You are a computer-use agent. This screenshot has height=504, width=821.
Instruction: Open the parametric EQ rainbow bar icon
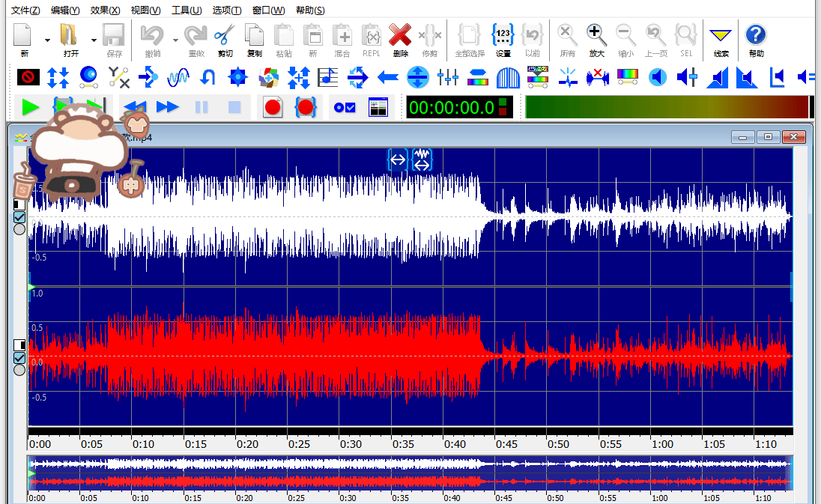(x=627, y=77)
